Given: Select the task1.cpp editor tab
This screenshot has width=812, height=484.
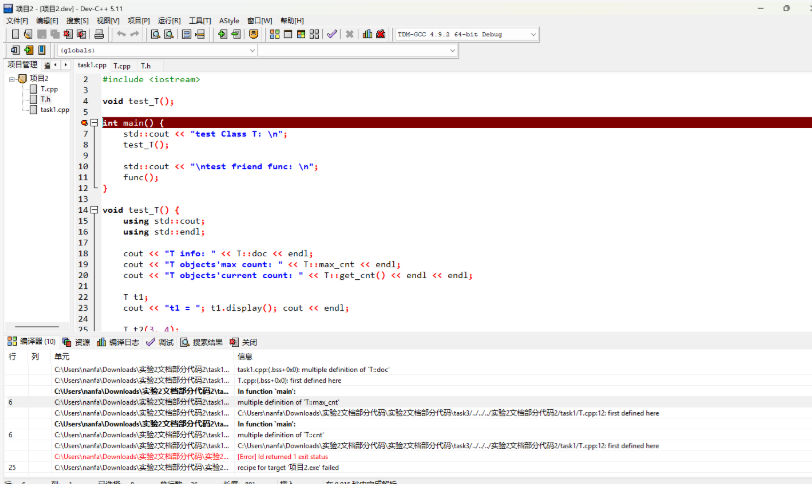Looking at the screenshot, I should pyautogui.click(x=92, y=65).
